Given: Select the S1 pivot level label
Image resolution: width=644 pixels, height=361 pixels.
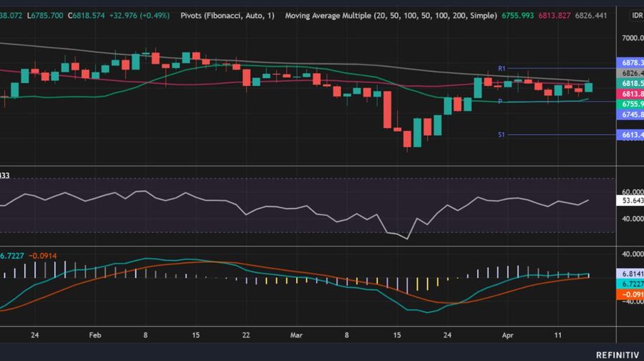Looking at the screenshot, I should (501, 134).
